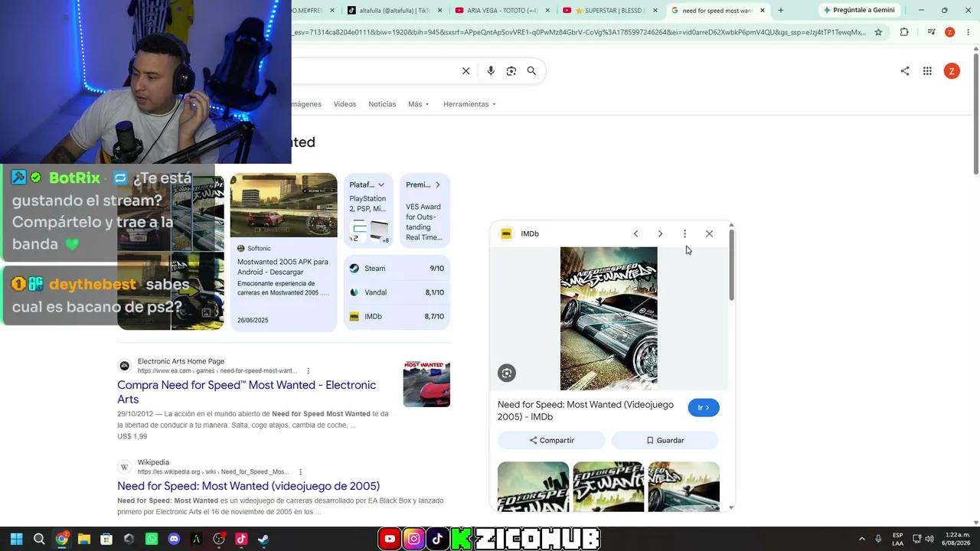Viewport: 980px width, 551px height.
Task: Open the Vandal 8,1/10 rating row
Action: click(397, 292)
